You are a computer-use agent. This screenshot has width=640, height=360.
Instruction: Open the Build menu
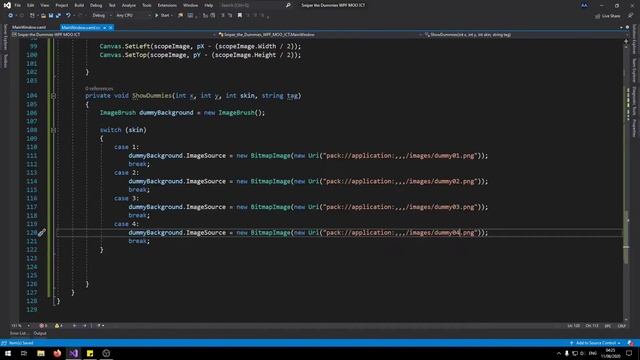(x=79, y=5)
